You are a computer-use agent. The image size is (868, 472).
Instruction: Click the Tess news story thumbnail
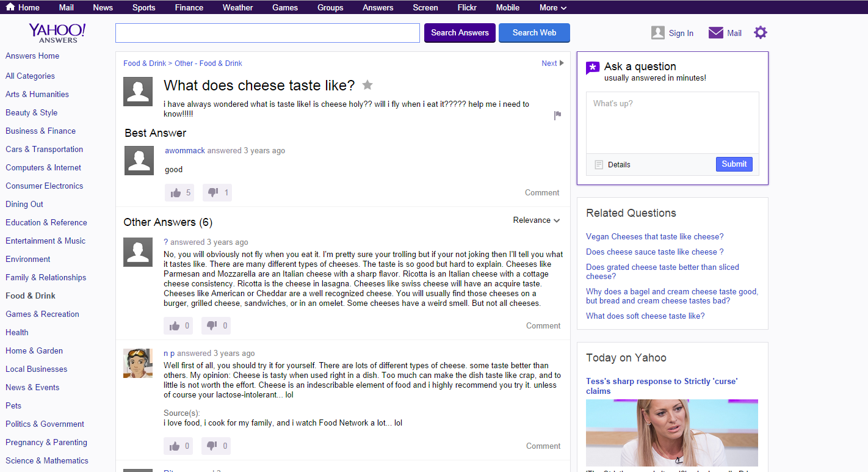pos(671,432)
